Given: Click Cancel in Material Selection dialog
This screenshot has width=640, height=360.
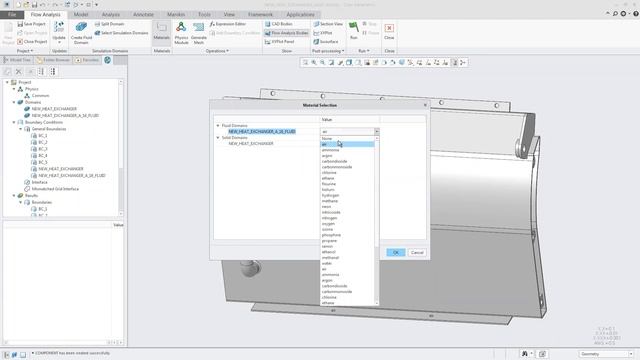Looking at the screenshot, I should 417,253.
